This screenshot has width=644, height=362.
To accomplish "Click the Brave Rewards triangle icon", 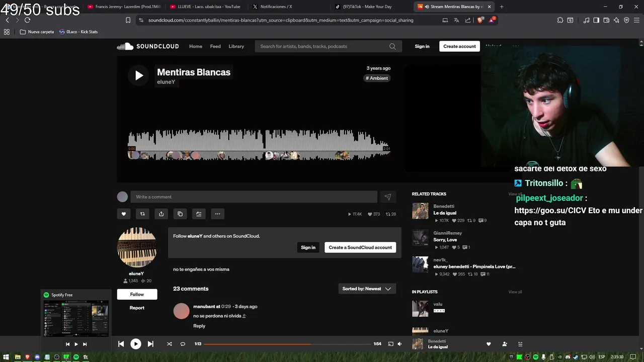I will pyautogui.click(x=492, y=20).
